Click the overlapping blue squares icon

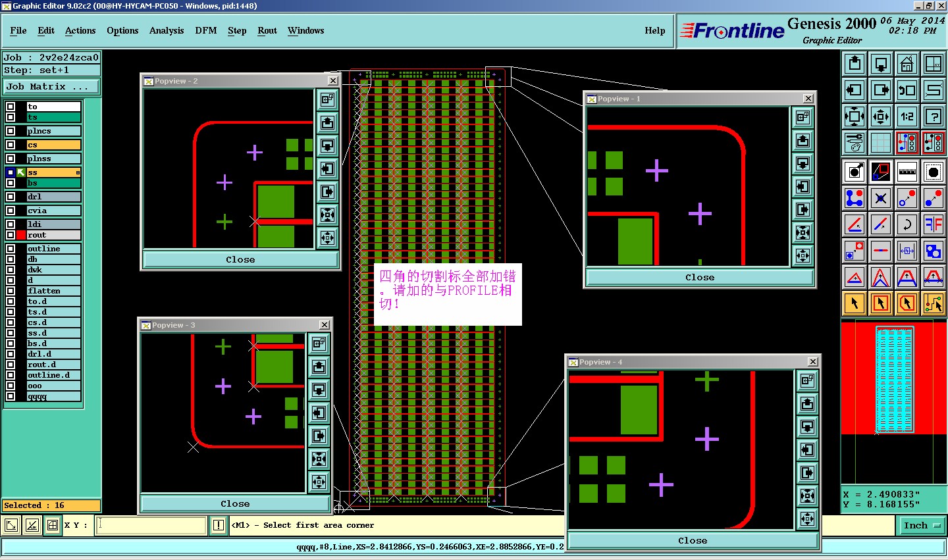[934, 251]
